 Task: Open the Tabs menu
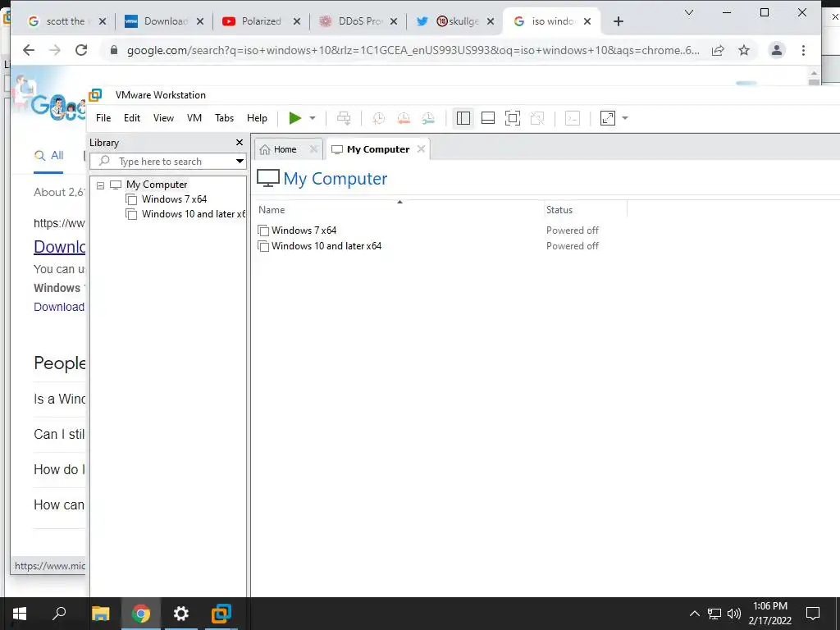click(x=225, y=118)
